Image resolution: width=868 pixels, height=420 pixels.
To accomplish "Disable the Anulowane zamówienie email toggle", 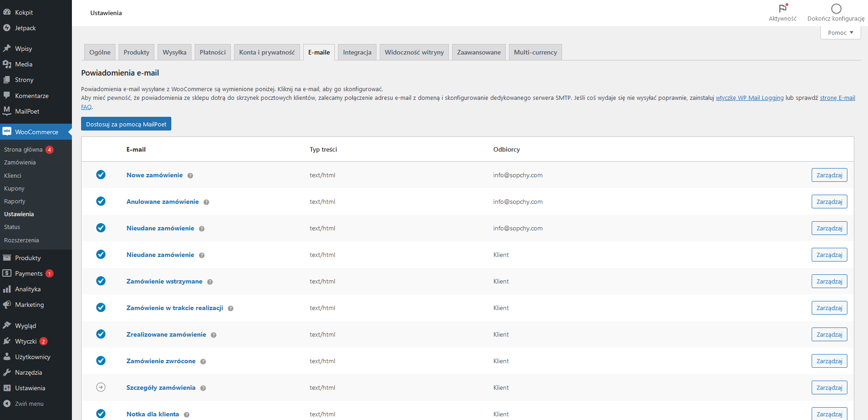I will tap(101, 202).
